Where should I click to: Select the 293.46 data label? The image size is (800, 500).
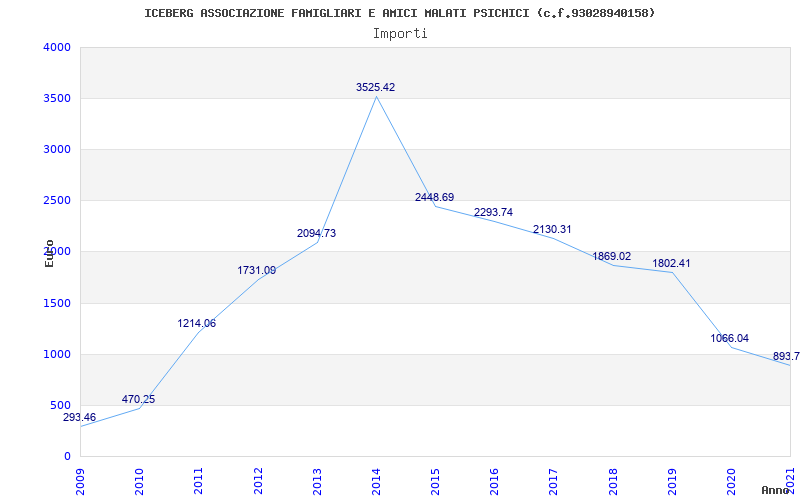tap(79, 417)
